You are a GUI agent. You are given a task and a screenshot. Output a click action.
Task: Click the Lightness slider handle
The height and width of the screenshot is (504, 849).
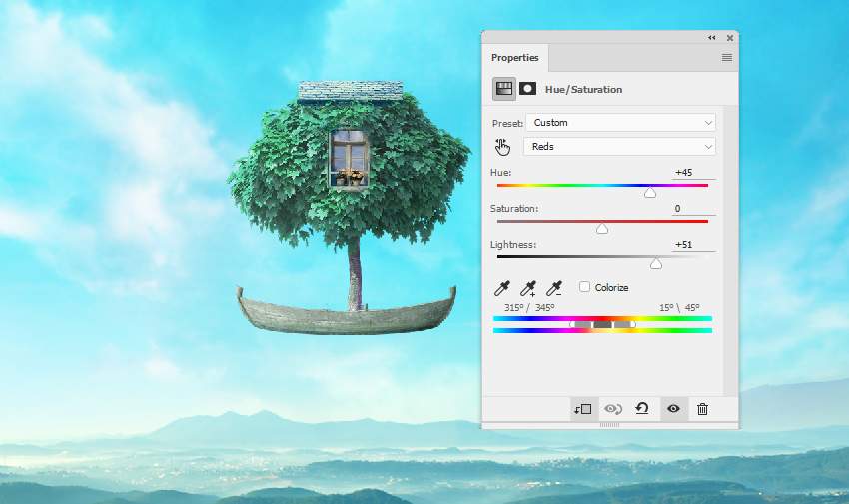pyautogui.click(x=655, y=263)
